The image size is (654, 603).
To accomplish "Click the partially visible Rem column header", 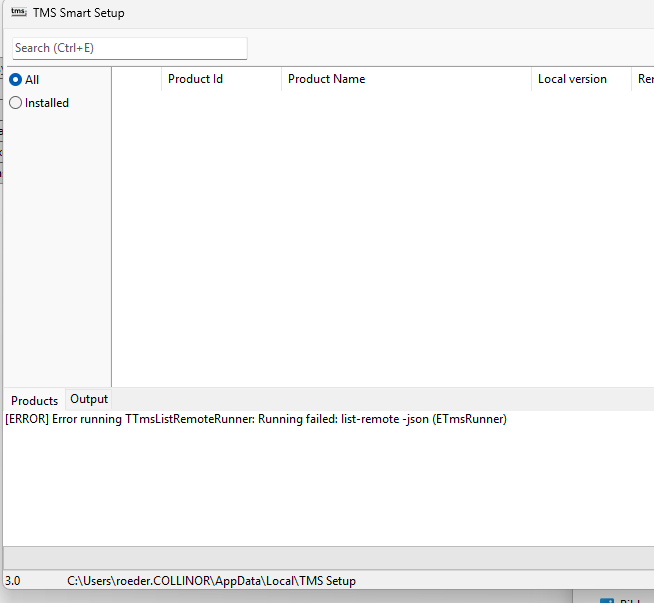I will [644, 79].
